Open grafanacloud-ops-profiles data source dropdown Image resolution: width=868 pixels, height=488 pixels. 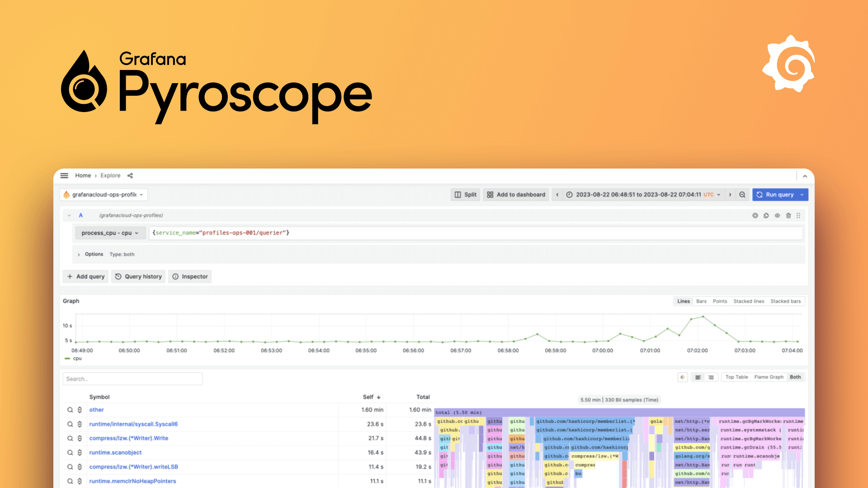pyautogui.click(x=104, y=195)
